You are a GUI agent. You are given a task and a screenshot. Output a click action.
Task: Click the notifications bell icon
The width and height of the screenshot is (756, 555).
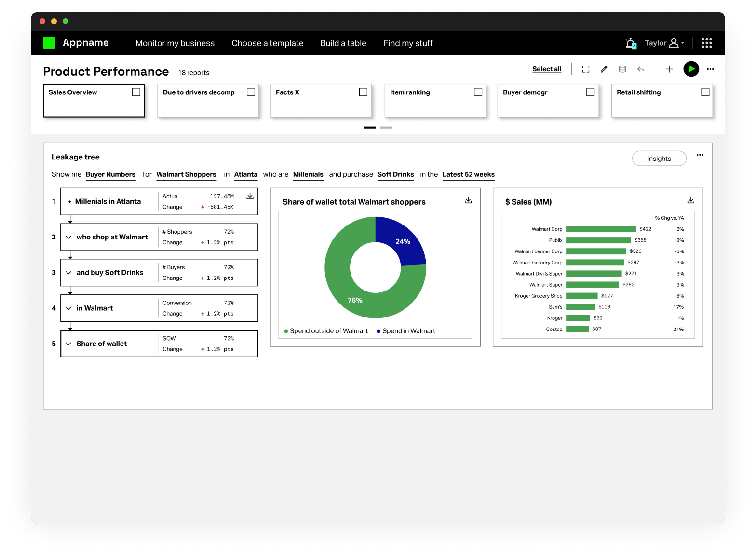click(630, 43)
